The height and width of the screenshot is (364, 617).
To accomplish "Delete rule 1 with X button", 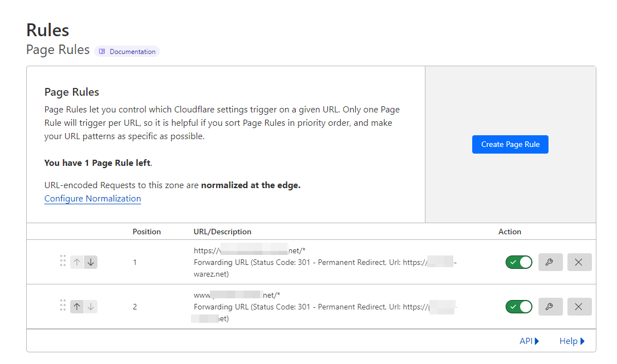I will point(579,262).
